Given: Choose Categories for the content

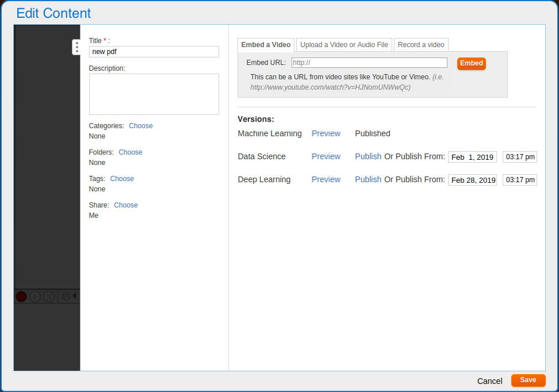Looking at the screenshot, I should tap(141, 126).
